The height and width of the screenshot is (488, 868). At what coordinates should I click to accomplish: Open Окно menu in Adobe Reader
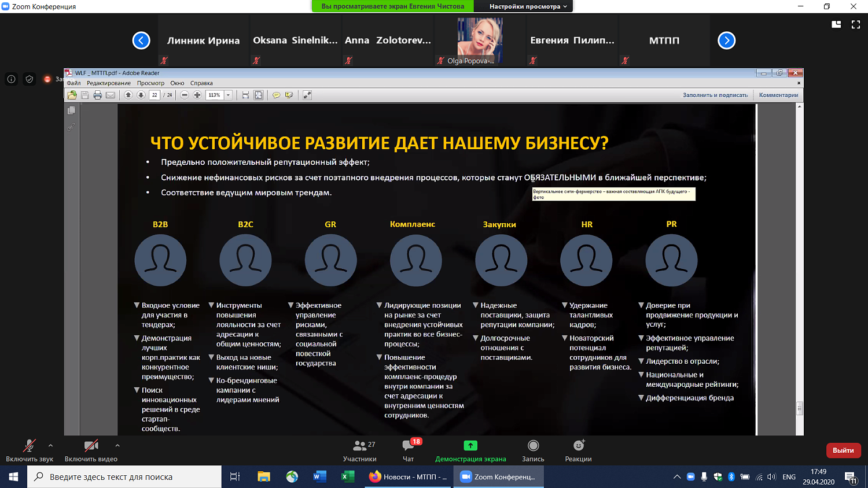(177, 83)
